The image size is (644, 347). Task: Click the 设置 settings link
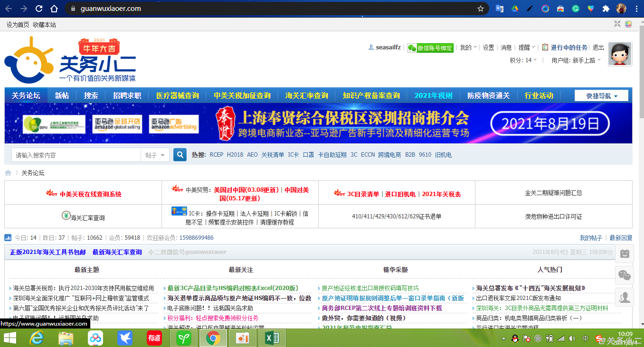[489, 47]
